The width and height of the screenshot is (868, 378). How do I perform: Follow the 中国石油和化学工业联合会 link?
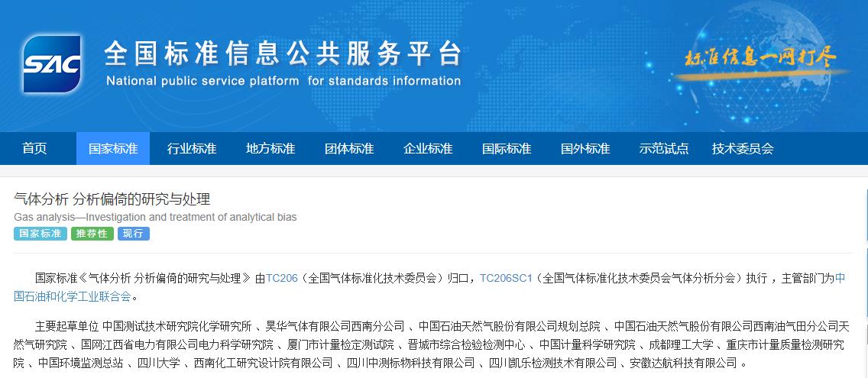[x=73, y=296]
